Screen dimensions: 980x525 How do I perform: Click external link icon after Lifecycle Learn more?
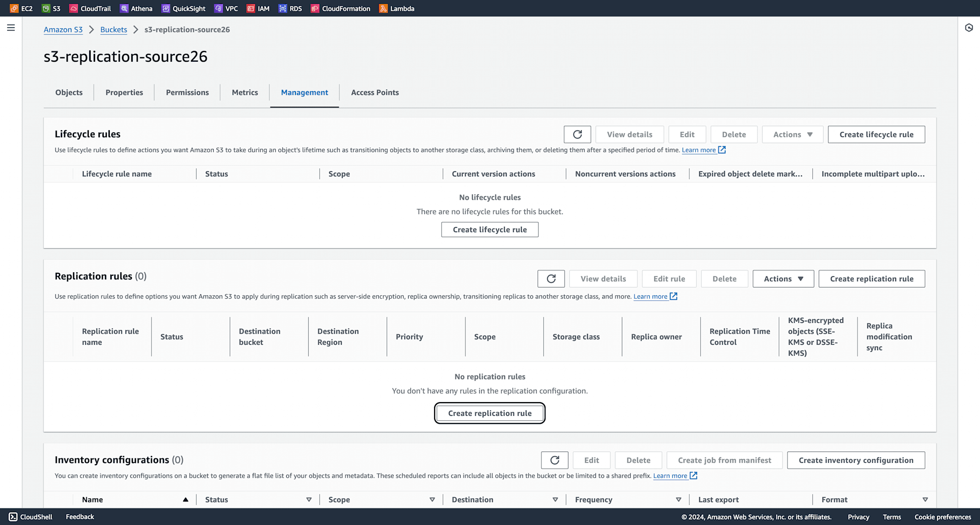[722, 150]
